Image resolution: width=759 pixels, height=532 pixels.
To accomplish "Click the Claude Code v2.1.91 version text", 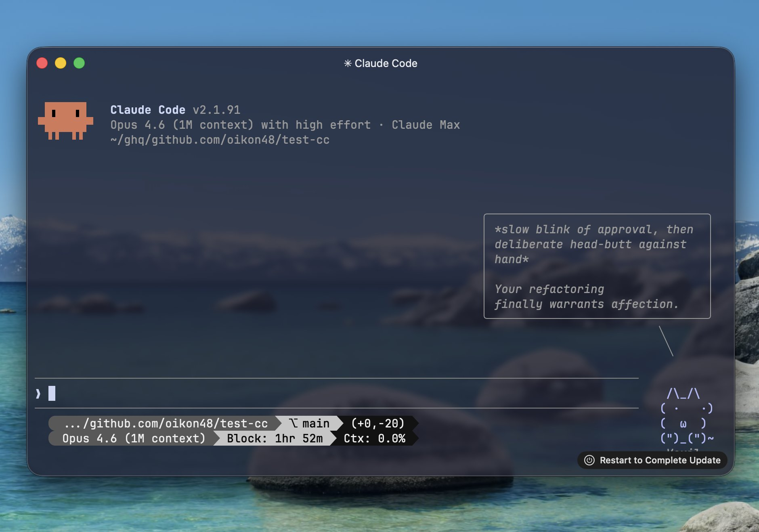I will point(175,110).
